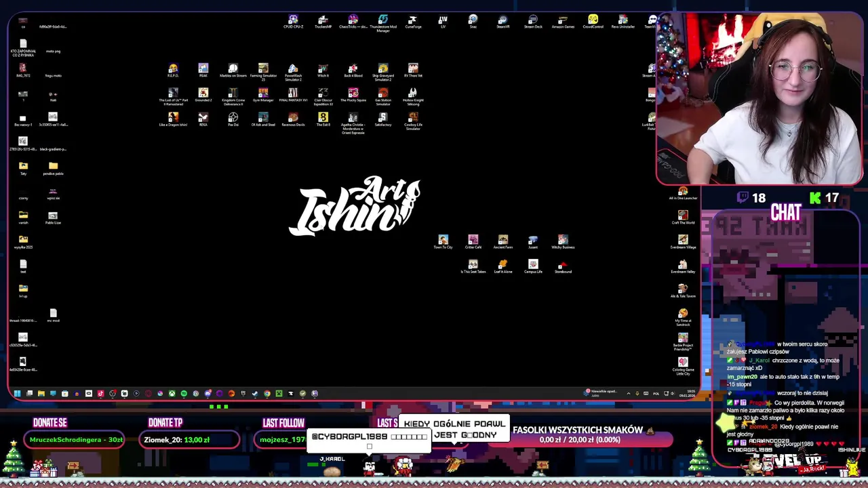Image resolution: width=868 pixels, height=488 pixels.
Task: Select Of Ash and Steel icon
Action: click(x=263, y=119)
